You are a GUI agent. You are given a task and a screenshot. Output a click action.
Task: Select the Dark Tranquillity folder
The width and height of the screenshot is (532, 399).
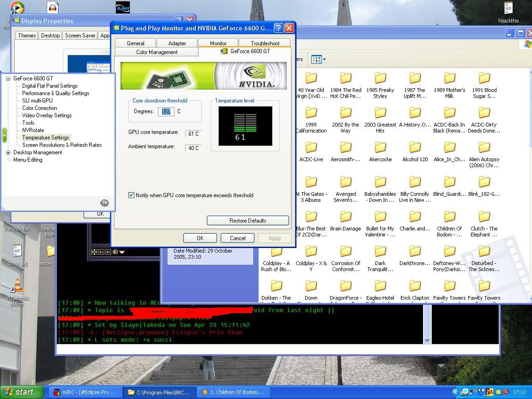point(381,259)
